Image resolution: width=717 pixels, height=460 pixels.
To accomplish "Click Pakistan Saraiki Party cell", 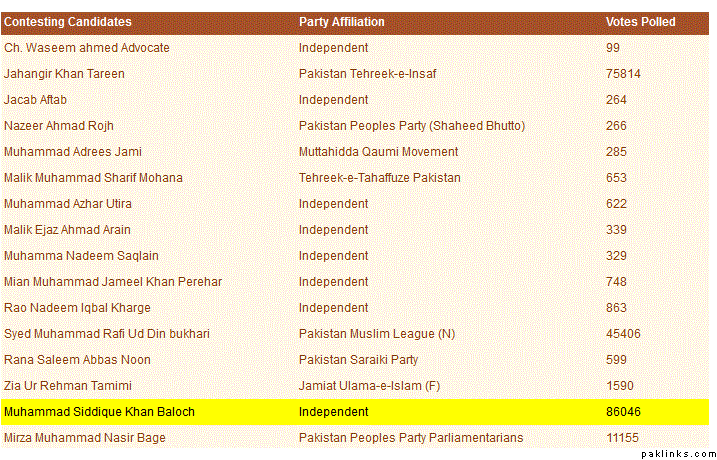I will [x=358, y=360].
